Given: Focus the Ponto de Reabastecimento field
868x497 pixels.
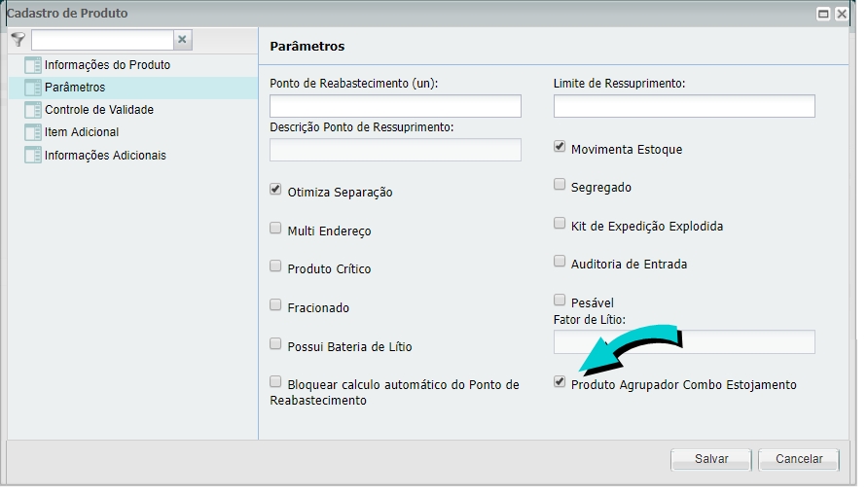Looking at the screenshot, I should (x=395, y=106).
